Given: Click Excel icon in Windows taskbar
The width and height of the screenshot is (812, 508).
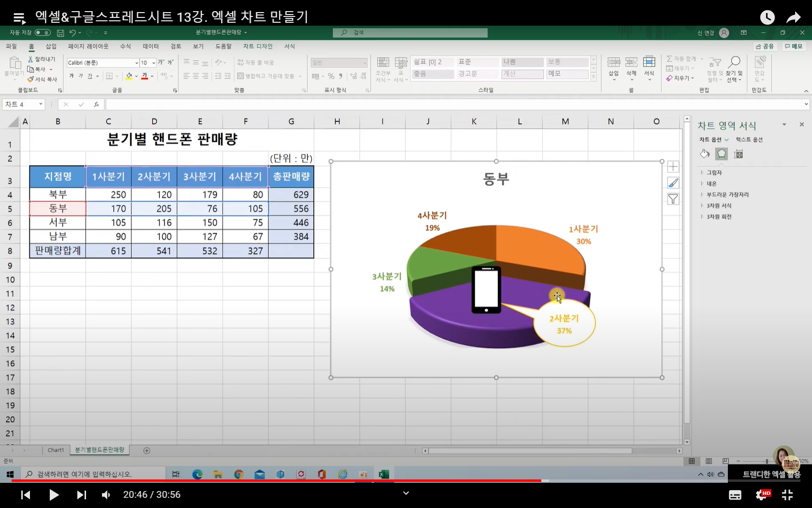Looking at the screenshot, I should (384, 475).
